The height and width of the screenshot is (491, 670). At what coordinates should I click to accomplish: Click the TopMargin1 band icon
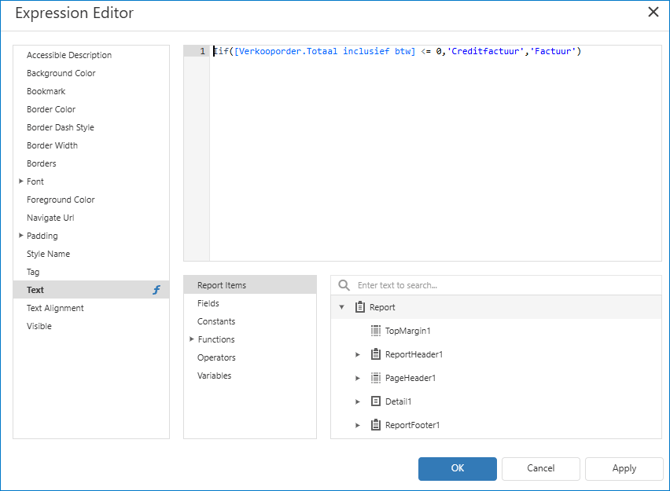click(x=376, y=331)
